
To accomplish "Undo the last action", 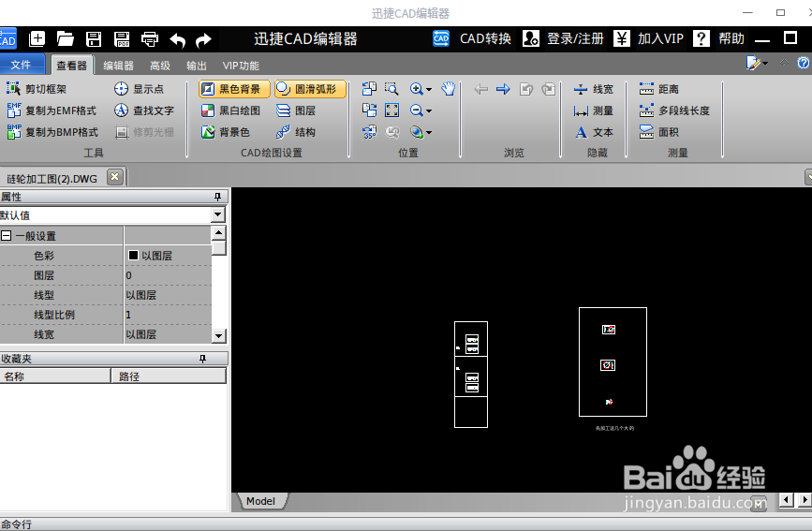I will (x=178, y=39).
